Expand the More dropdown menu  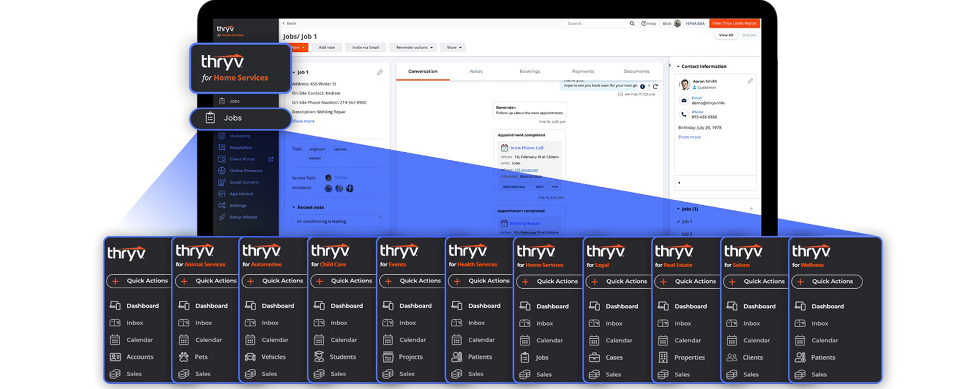click(x=454, y=48)
